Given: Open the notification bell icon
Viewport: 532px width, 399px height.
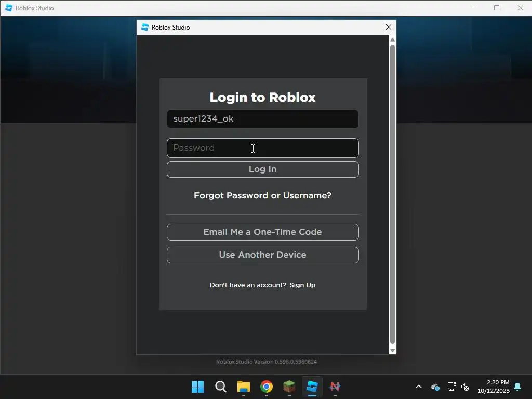Looking at the screenshot, I should tap(518, 387).
